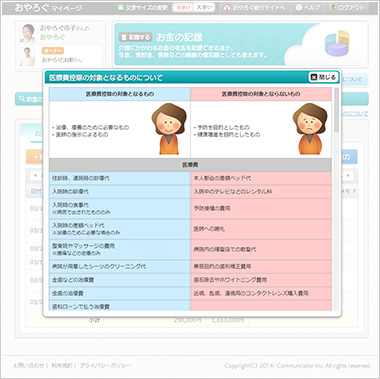Click the 虫歯の治療費 cell
The height and width of the screenshot is (379, 380).
pos(120,294)
